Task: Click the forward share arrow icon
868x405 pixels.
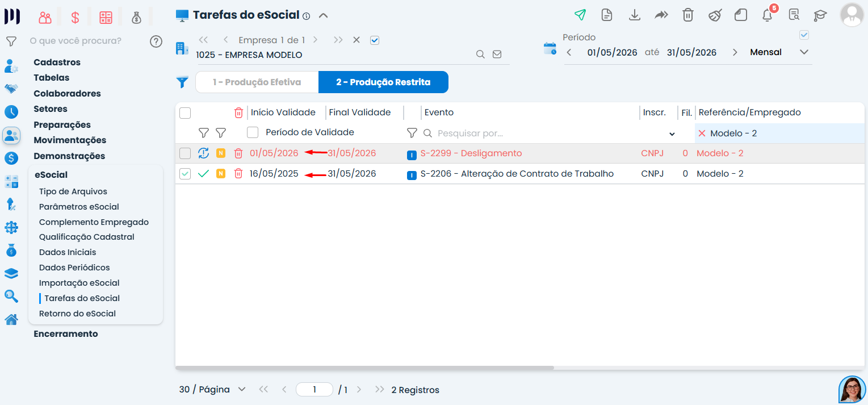Action: point(661,15)
